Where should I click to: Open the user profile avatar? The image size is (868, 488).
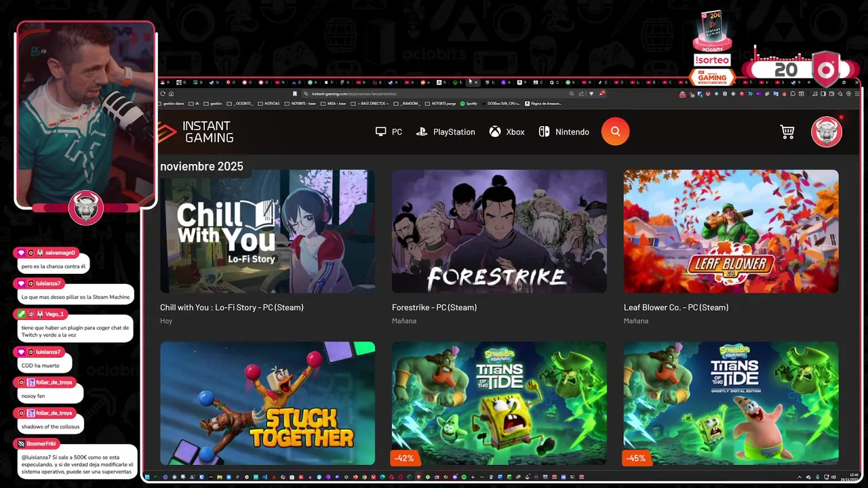click(827, 131)
